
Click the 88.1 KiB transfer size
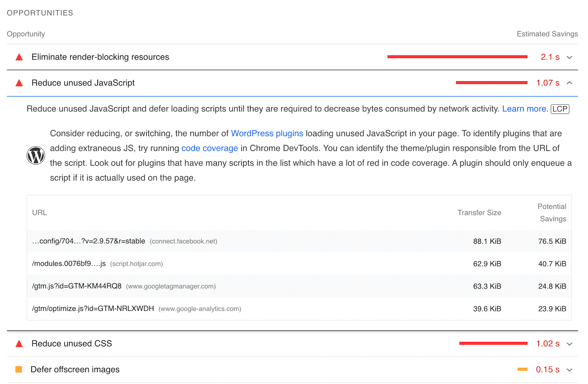tap(487, 241)
